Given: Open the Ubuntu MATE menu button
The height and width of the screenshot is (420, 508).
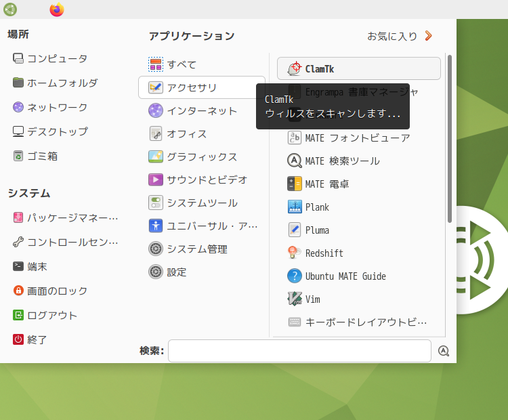Looking at the screenshot, I should pos(10,9).
